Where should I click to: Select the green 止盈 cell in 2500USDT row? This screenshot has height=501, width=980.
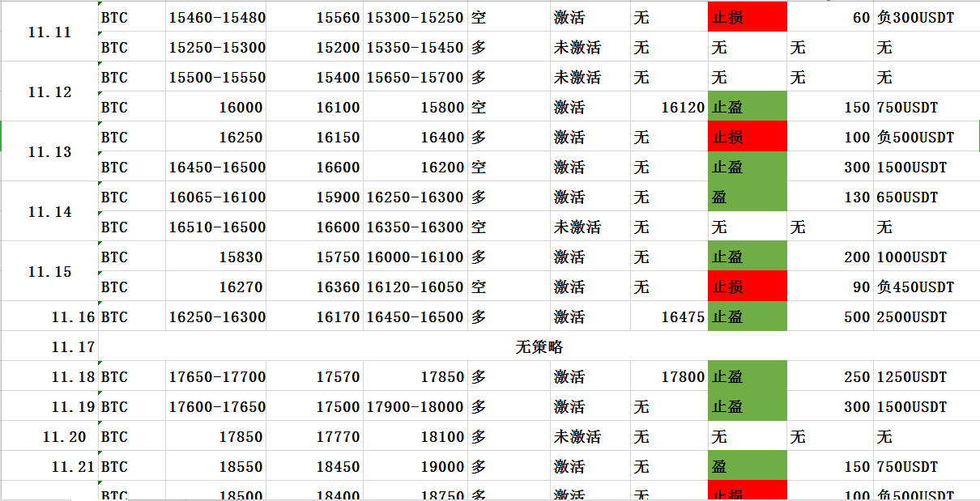click(x=747, y=316)
